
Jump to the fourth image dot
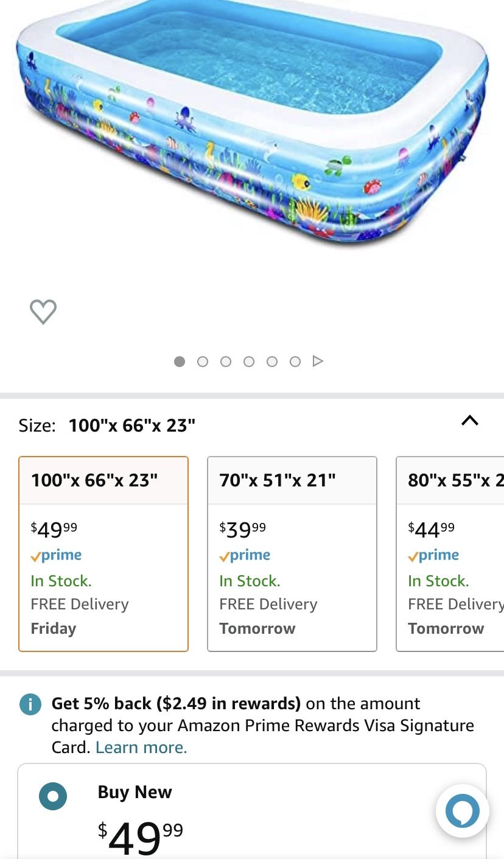[x=249, y=362]
